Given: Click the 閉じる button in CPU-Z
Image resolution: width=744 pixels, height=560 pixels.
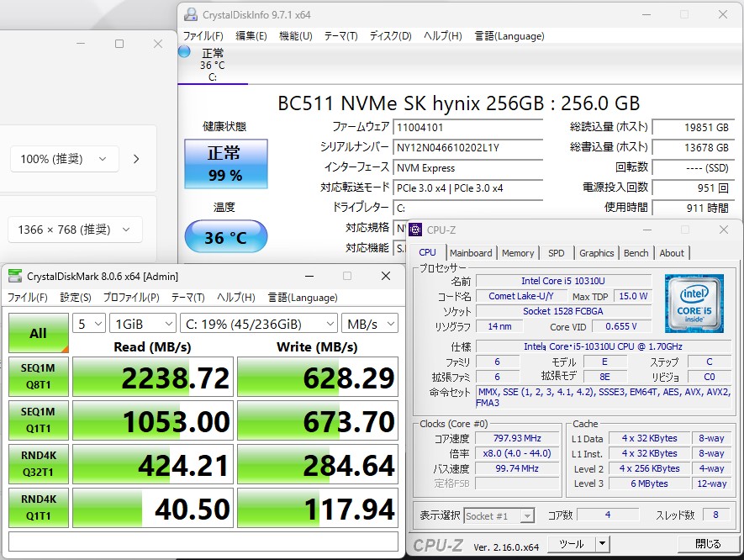Looking at the screenshot, I should pyautogui.click(x=708, y=544).
